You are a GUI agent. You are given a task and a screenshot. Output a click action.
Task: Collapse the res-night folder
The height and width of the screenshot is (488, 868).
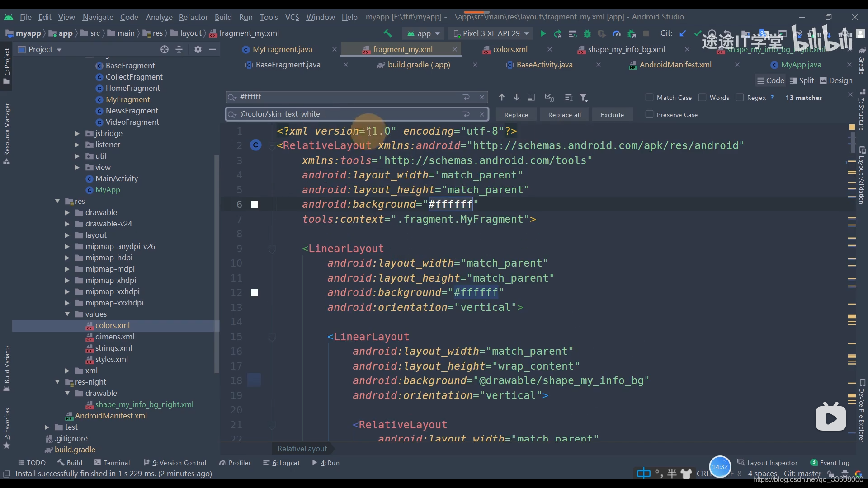point(57,382)
